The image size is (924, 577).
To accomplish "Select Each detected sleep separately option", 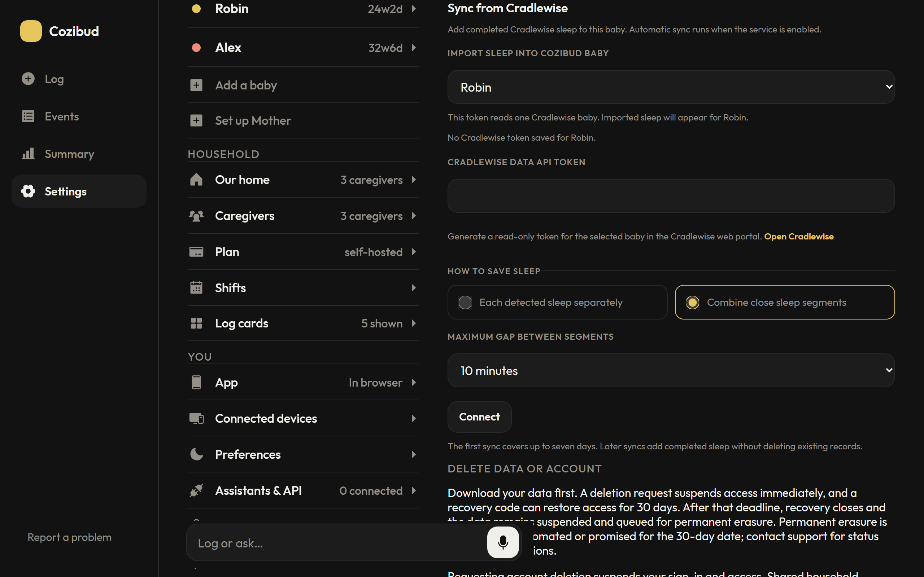I will [557, 302].
